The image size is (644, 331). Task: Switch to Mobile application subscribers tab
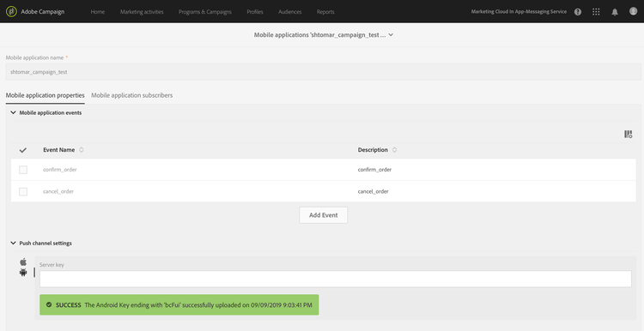(x=132, y=95)
